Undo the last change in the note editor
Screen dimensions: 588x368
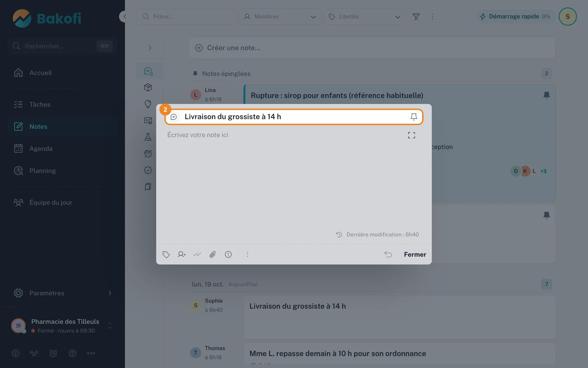pyautogui.click(x=388, y=254)
